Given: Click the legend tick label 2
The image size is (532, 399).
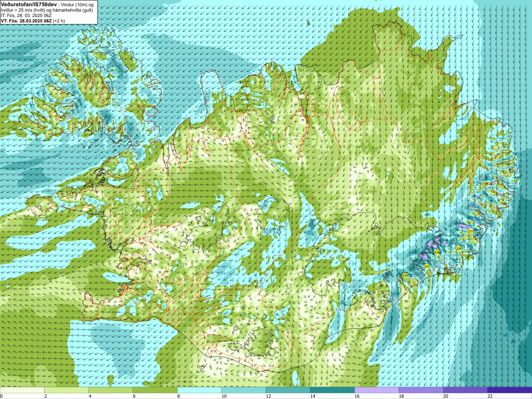Looking at the screenshot, I should [46, 396].
